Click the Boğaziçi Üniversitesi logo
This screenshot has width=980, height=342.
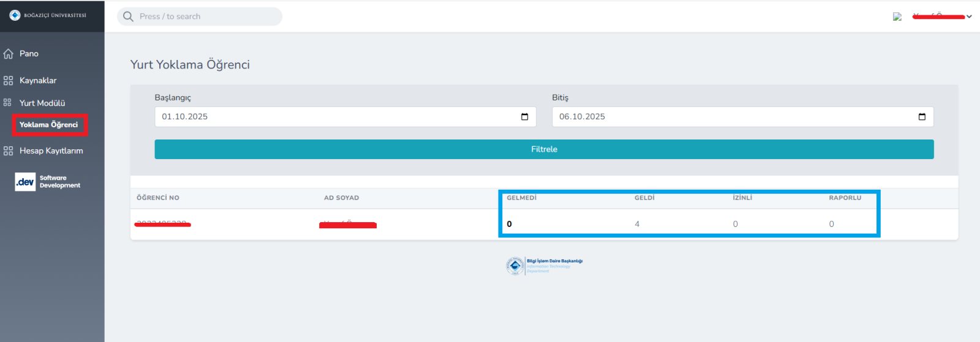pyautogui.click(x=48, y=15)
